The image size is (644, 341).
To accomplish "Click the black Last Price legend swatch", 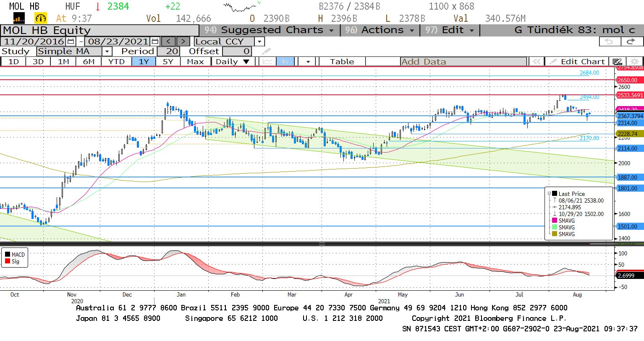I will click(555, 194).
